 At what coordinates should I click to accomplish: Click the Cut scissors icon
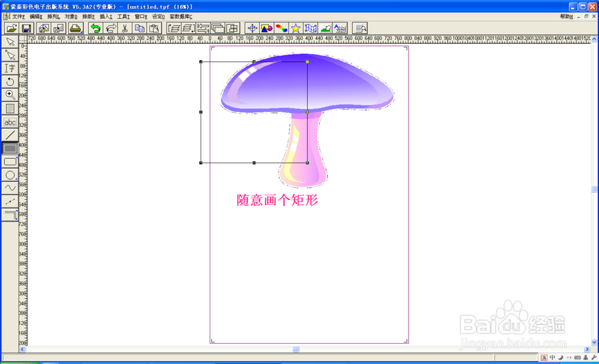(x=125, y=28)
